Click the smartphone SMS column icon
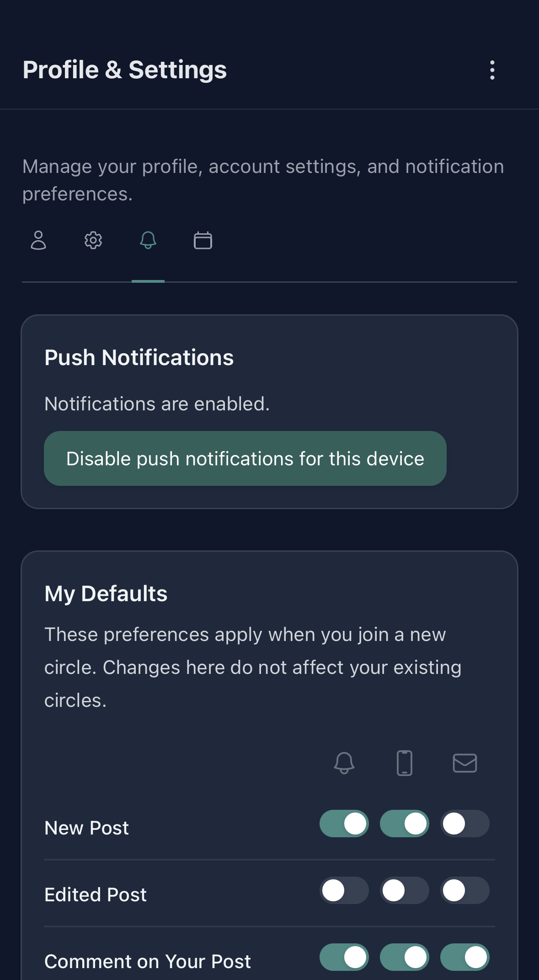This screenshot has width=539, height=980. (x=405, y=763)
